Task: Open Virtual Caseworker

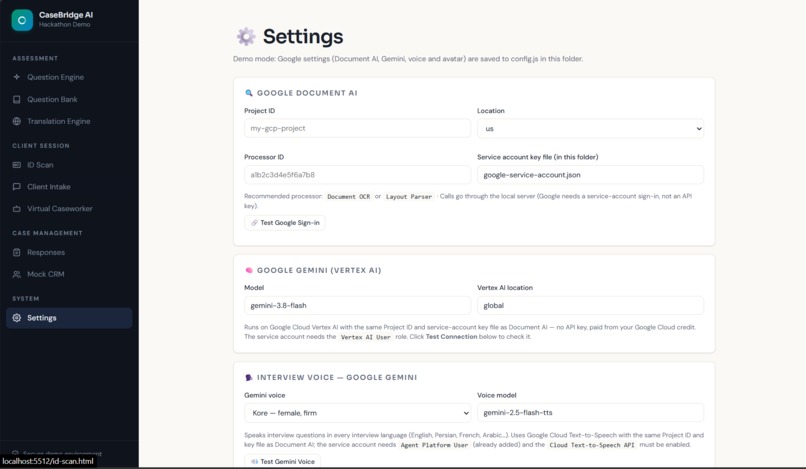Action: (x=69, y=209)
